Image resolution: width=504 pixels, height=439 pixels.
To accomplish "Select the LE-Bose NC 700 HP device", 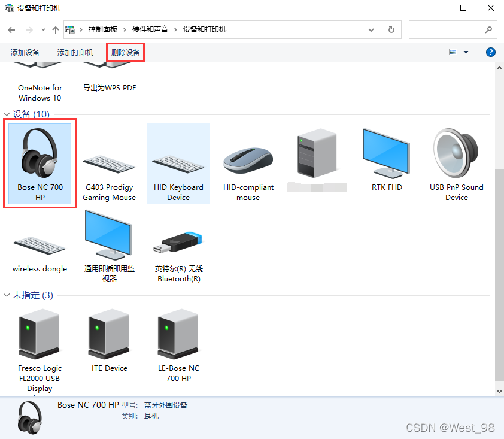I will (x=178, y=346).
